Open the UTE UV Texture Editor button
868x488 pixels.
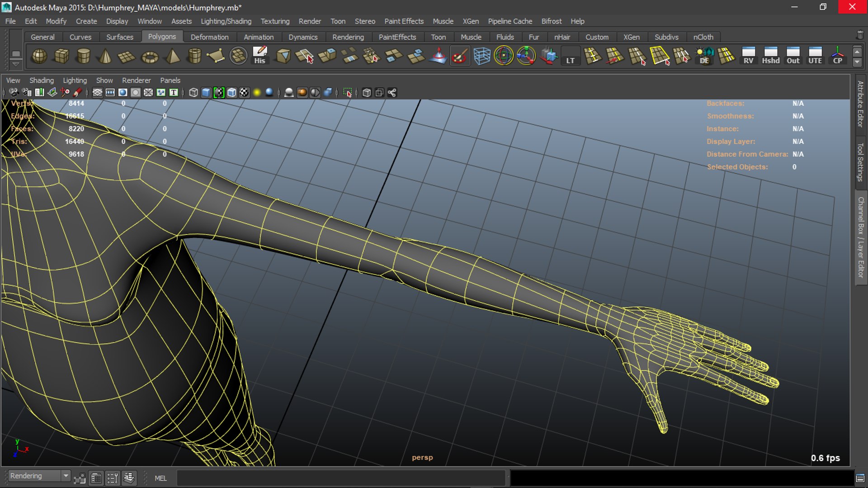(815, 56)
